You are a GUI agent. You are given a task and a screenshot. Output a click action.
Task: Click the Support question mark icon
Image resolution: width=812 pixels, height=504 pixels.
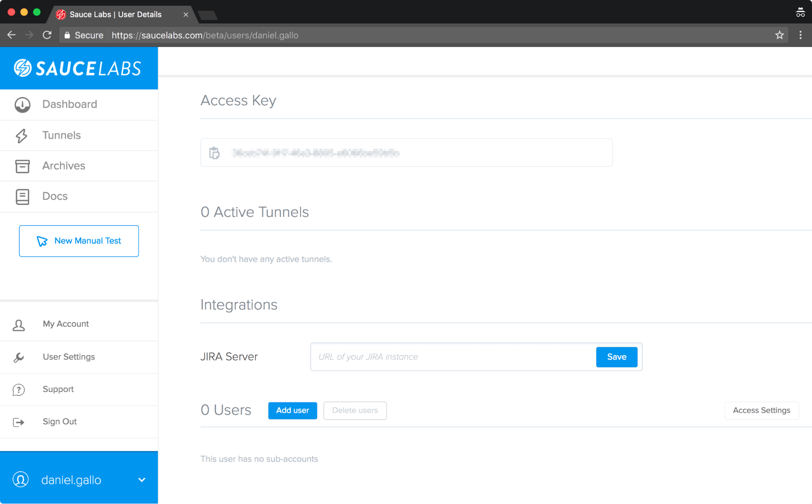pos(19,390)
